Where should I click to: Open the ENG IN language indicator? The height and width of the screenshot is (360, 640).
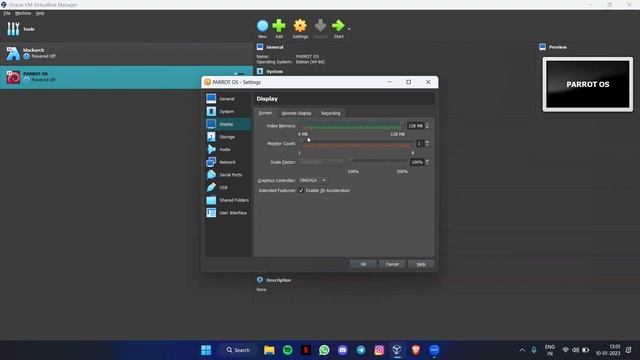(550, 350)
